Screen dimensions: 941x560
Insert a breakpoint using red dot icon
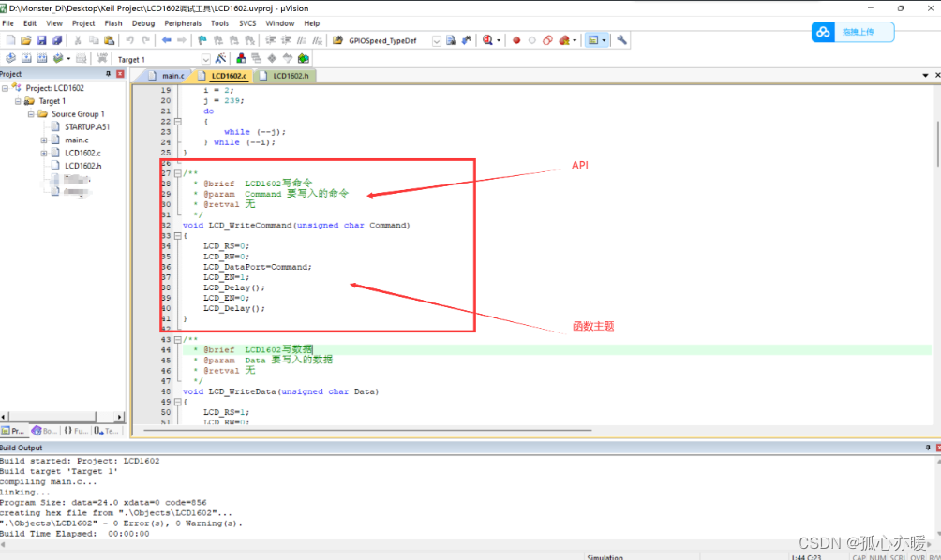coord(516,40)
